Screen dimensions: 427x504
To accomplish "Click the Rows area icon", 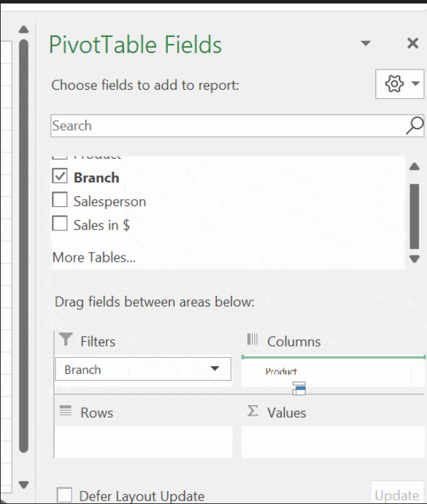I will (x=65, y=411).
